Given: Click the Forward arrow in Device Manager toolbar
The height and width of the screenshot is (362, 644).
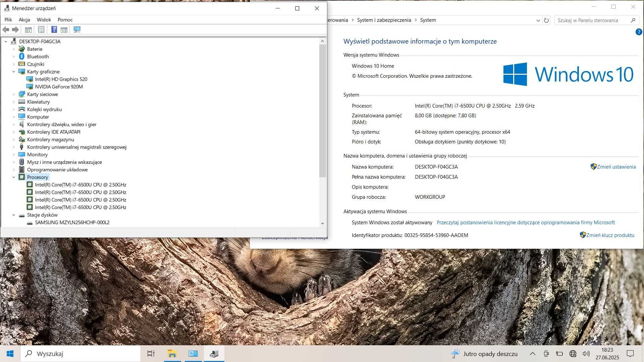Looking at the screenshot, I should click(15, 30).
